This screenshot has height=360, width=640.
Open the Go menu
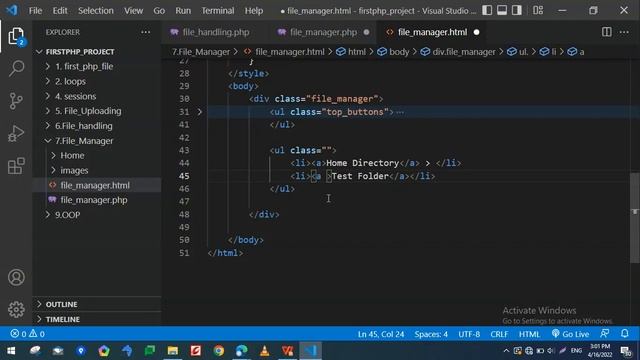click(159, 11)
